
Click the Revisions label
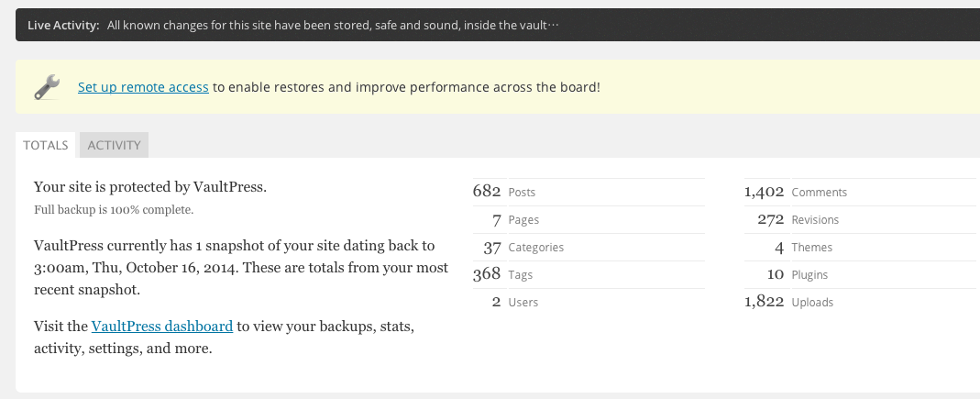click(x=815, y=220)
